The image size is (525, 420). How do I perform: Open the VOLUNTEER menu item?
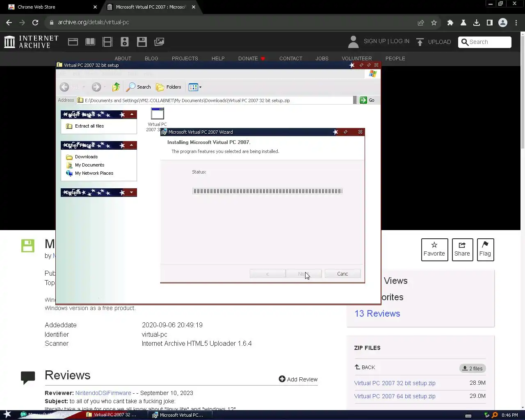[x=357, y=58]
